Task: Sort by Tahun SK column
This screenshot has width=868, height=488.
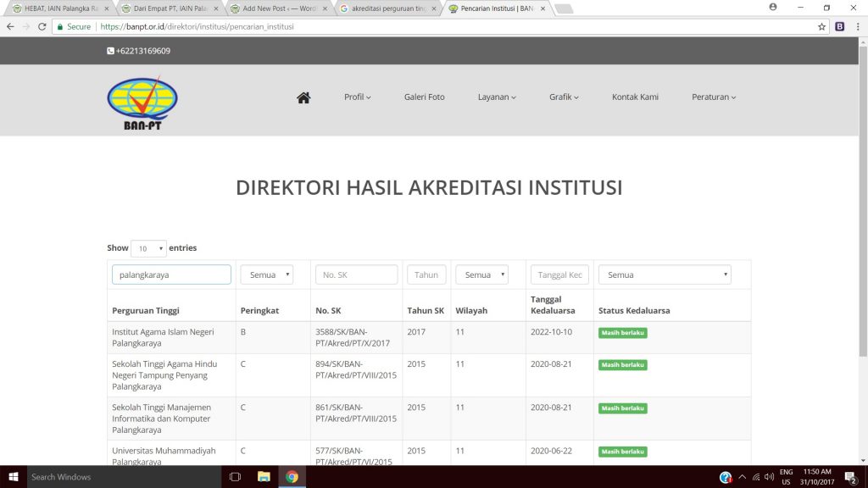Action: pyautogui.click(x=426, y=310)
